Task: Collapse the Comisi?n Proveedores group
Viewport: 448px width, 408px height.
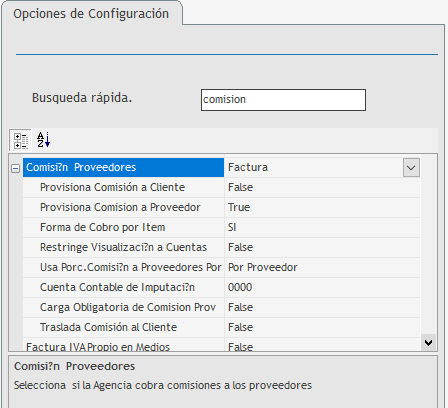Action: [x=16, y=168]
